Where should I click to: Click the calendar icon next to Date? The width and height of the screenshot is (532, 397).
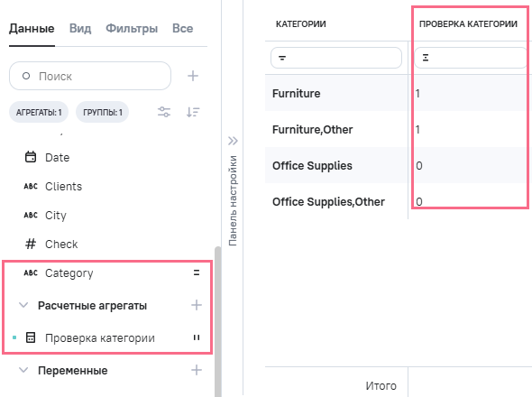[x=31, y=157]
